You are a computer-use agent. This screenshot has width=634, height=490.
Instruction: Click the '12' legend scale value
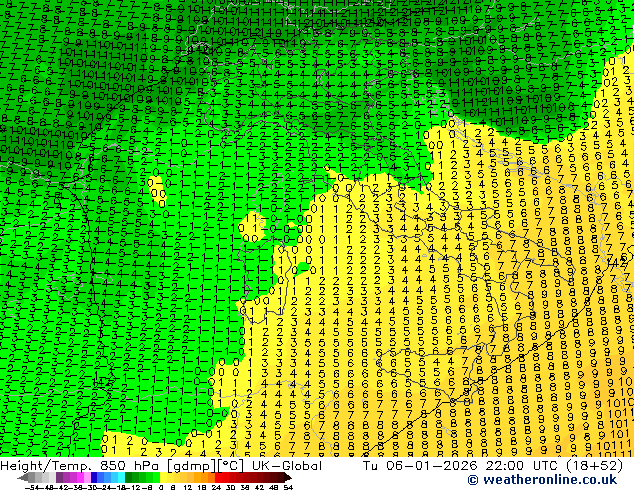click(x=188, y=488)
